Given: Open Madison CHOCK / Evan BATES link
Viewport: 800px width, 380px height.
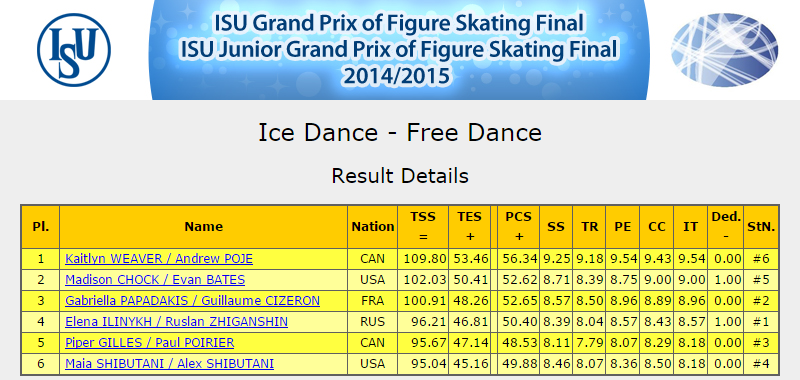Looking at the screenshot, I should point(155,280).
